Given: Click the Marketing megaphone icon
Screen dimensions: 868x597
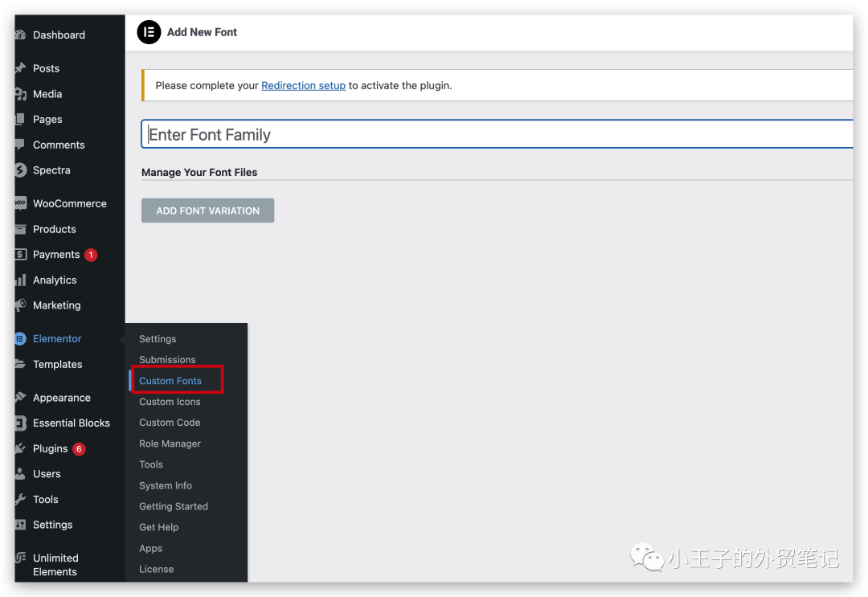Looking at the screenshot, I should point(20,305).
